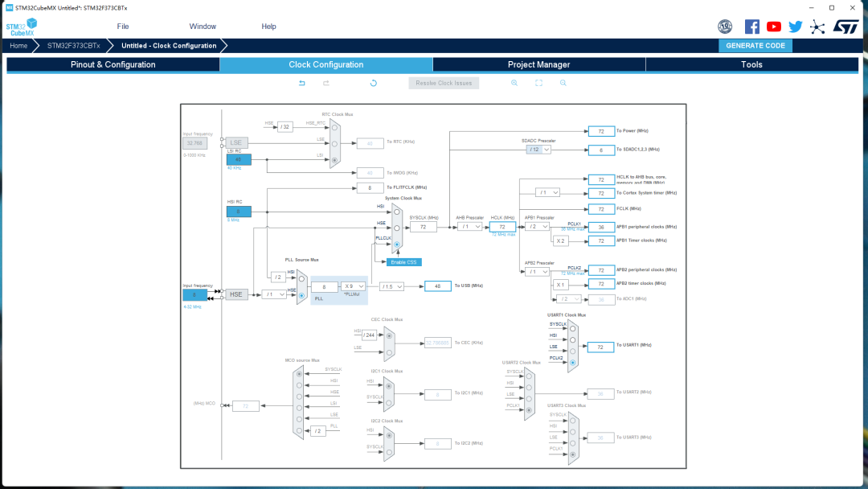The image size is (868, 489).
Task: Open the Window menu
Action: [x=203, y=26]
